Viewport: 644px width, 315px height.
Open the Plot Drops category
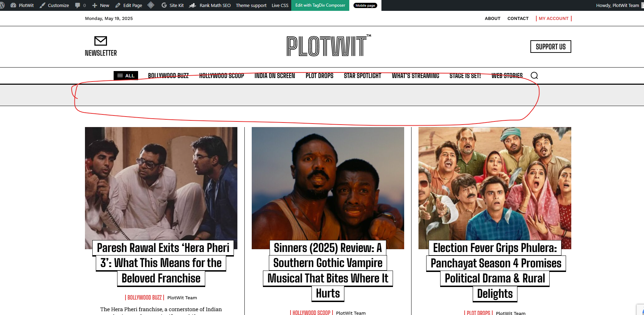[x=320, y=76]
